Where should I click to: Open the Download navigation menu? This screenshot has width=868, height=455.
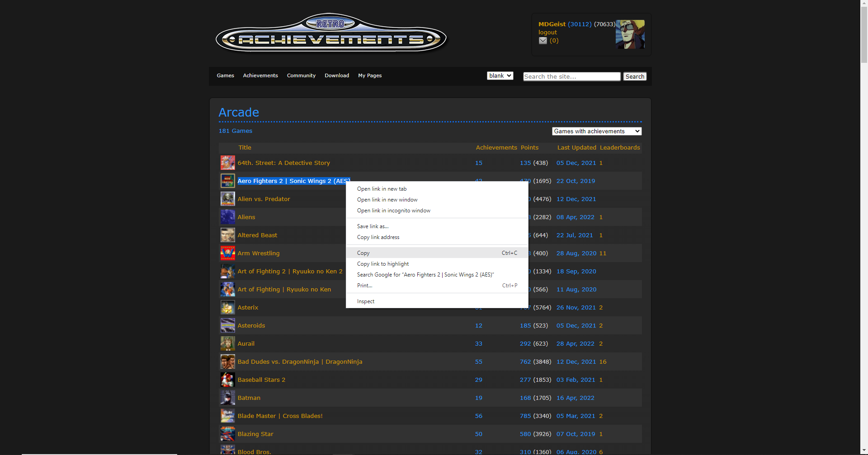pos(337,75)
